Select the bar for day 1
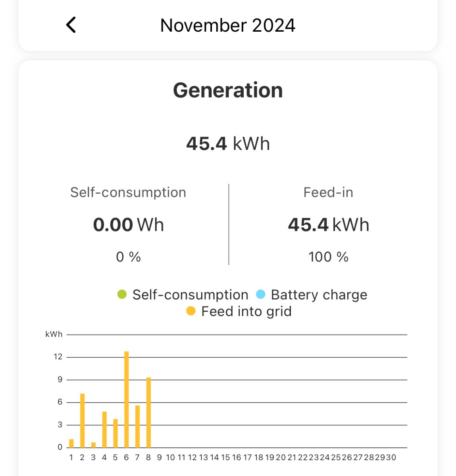 point(71,443)
